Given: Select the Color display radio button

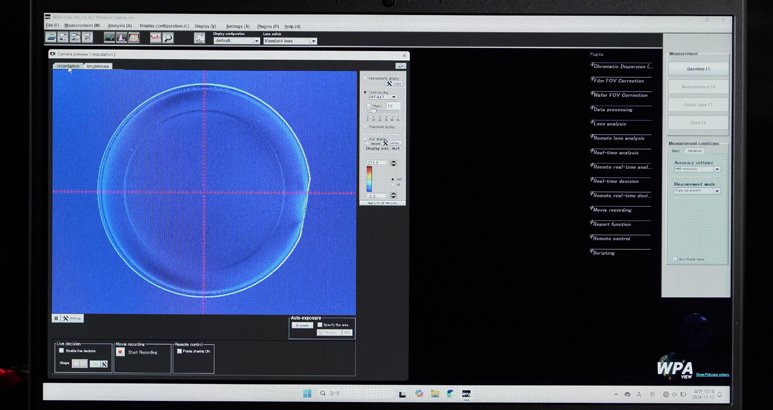Looking at the screenshot, I should click(365, 92).
